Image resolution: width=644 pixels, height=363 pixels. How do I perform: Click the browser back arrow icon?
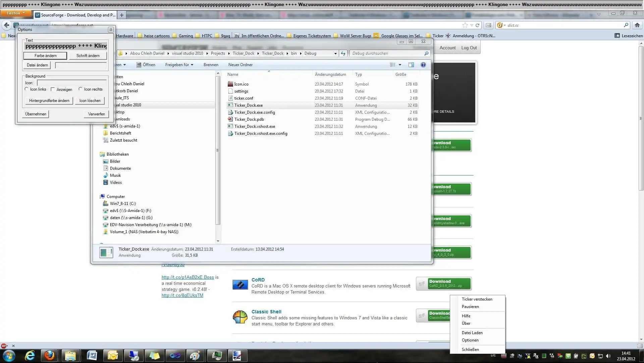click(7, 25)
